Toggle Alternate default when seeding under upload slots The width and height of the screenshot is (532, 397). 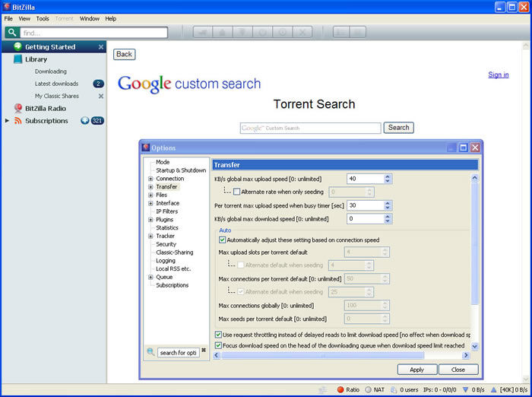click(241, 265)
